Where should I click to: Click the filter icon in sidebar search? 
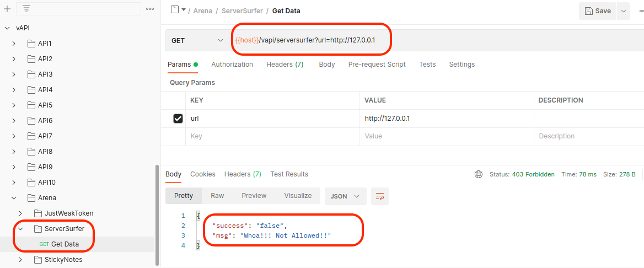[x=26, y=9]
